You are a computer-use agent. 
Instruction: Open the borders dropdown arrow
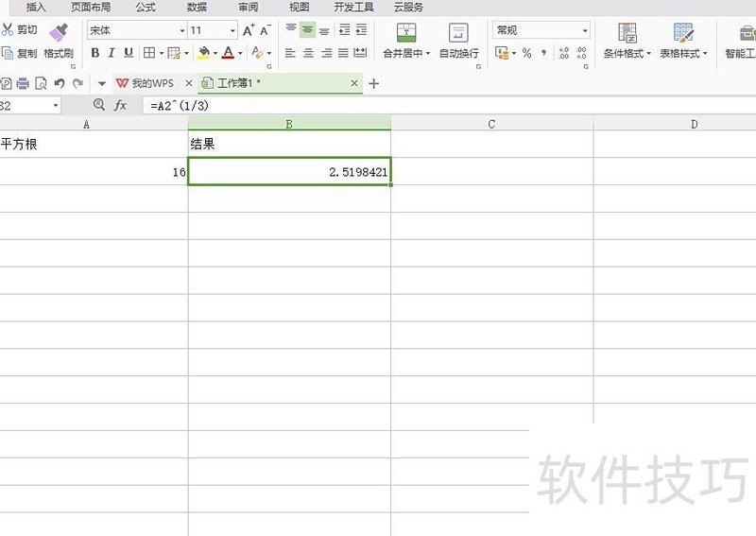(161, 53)
